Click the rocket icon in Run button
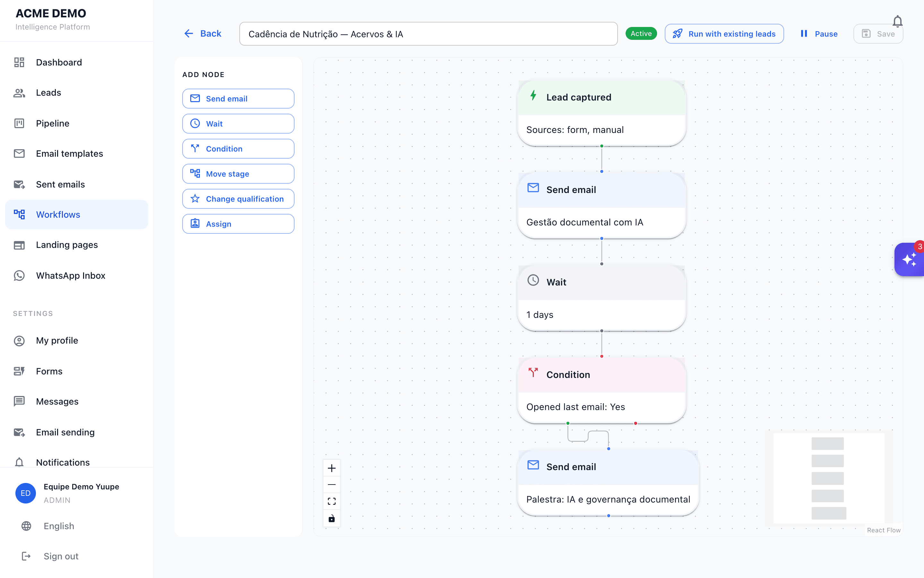924x578 pixels. (677, 34)
